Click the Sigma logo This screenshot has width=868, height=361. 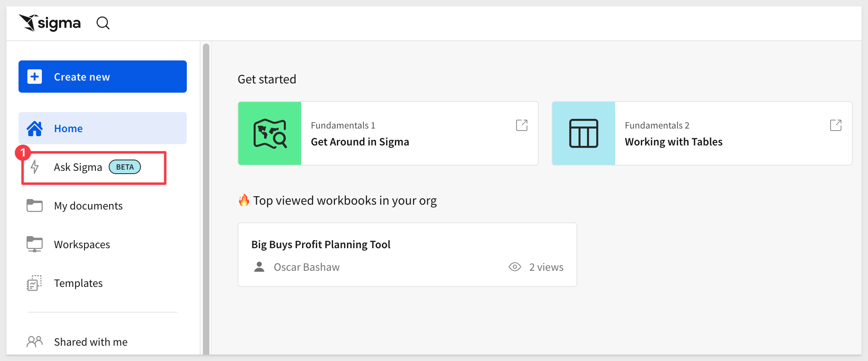50,23
